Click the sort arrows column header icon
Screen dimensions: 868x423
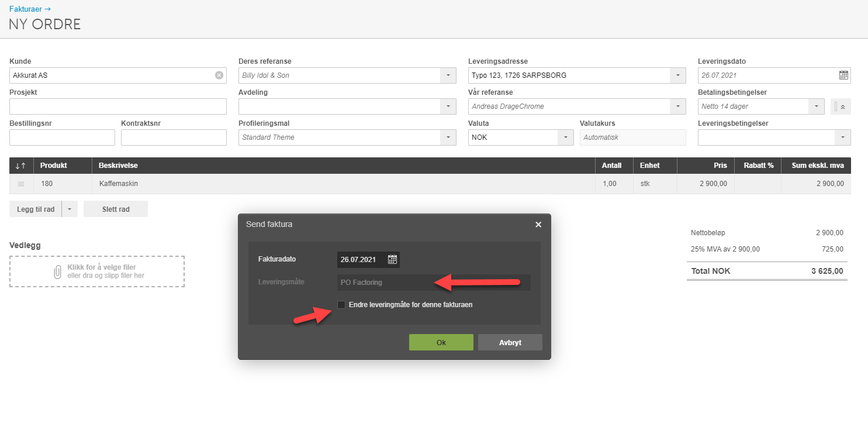click(21, 166)
